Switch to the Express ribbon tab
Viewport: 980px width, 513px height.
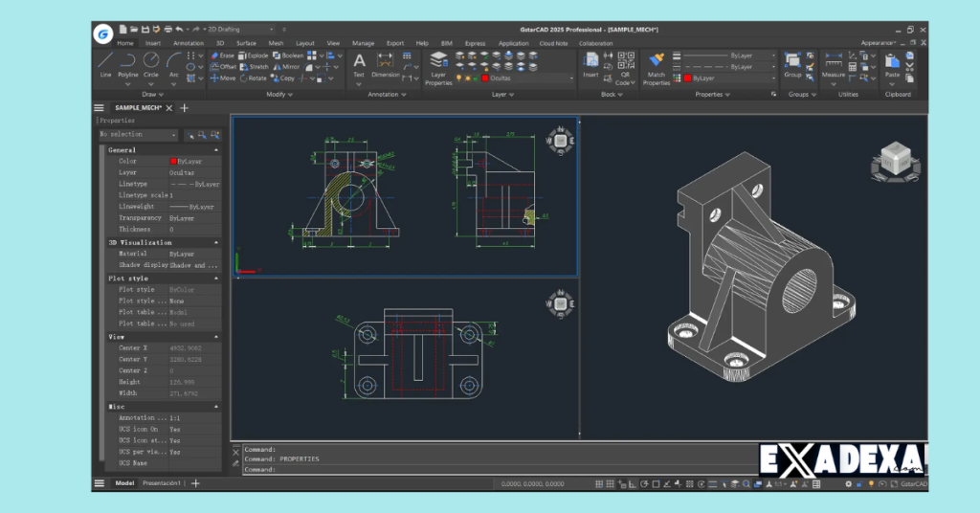click(x=475, y=43)
